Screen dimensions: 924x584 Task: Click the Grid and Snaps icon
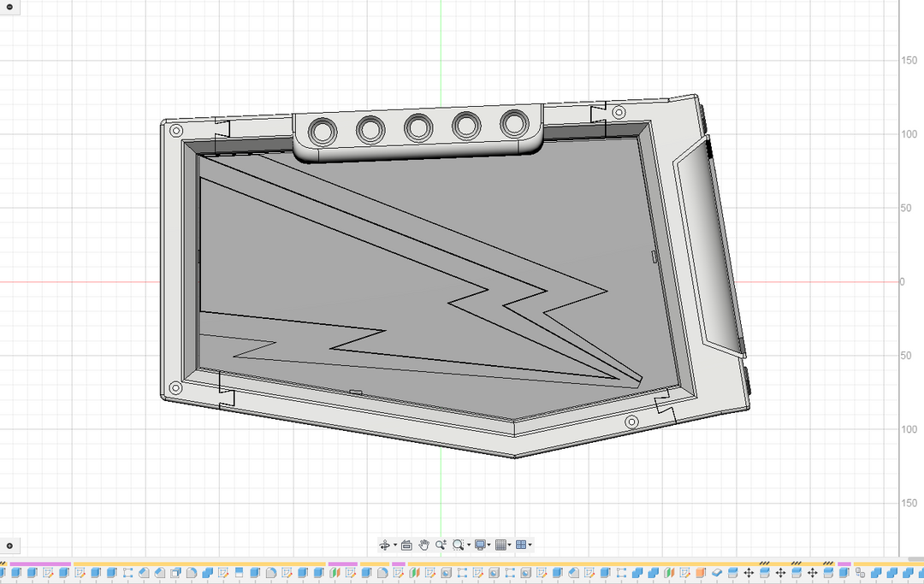coord(500,545)
